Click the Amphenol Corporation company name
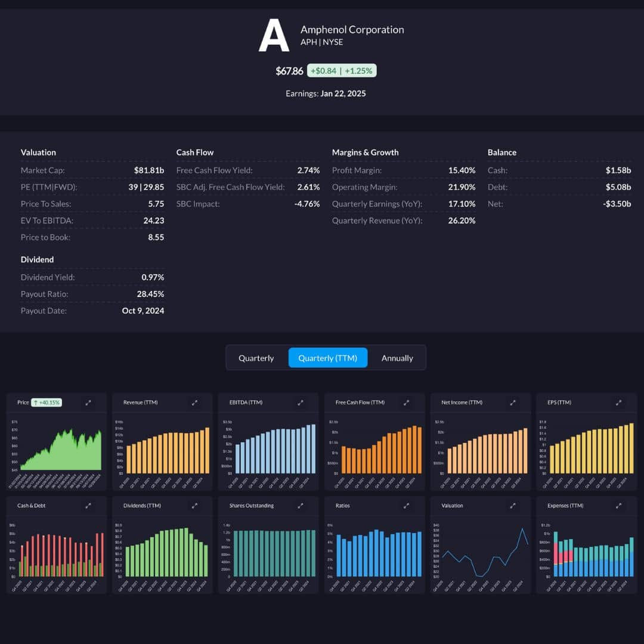 [352, 30]
